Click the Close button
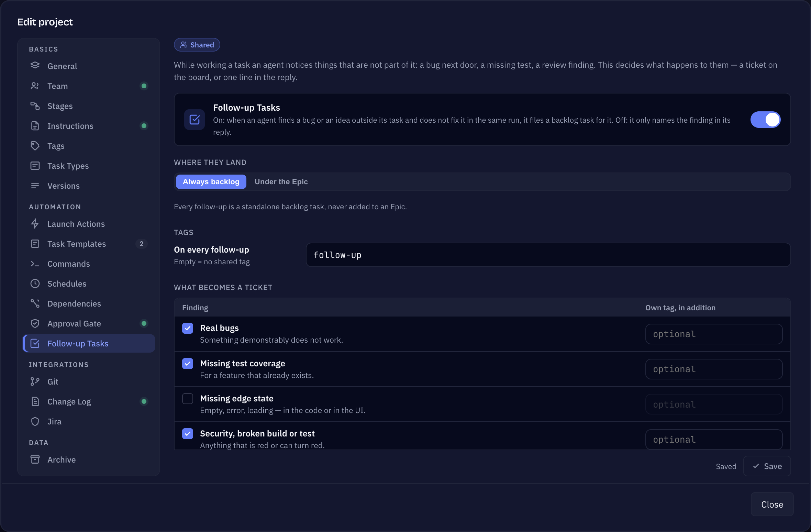This screenshot has width=811, height=532. pyautogui.click(x=772, y=504)
